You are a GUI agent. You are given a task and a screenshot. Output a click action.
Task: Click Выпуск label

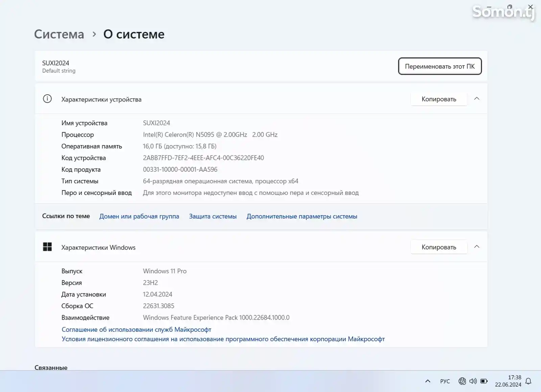72,271
